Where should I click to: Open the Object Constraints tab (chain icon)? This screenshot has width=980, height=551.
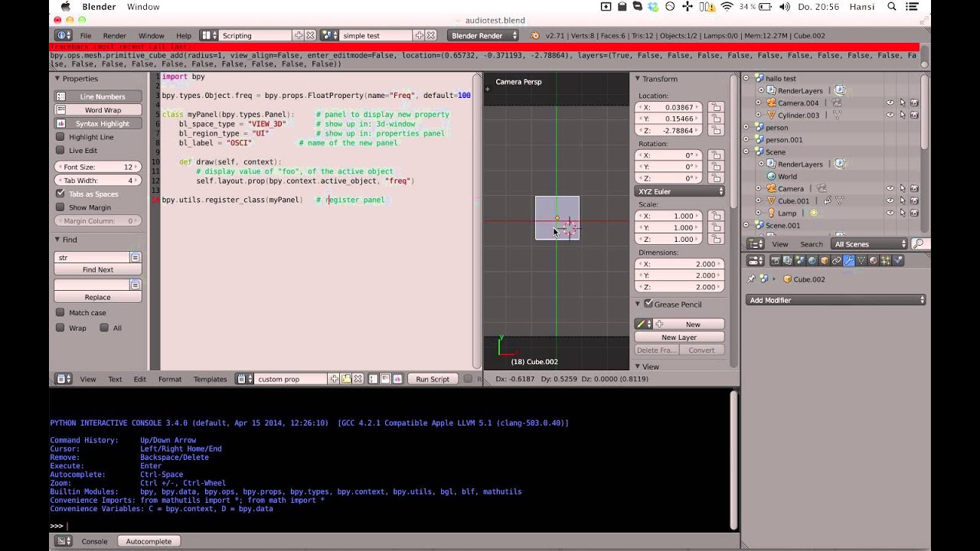pos(837,260)
